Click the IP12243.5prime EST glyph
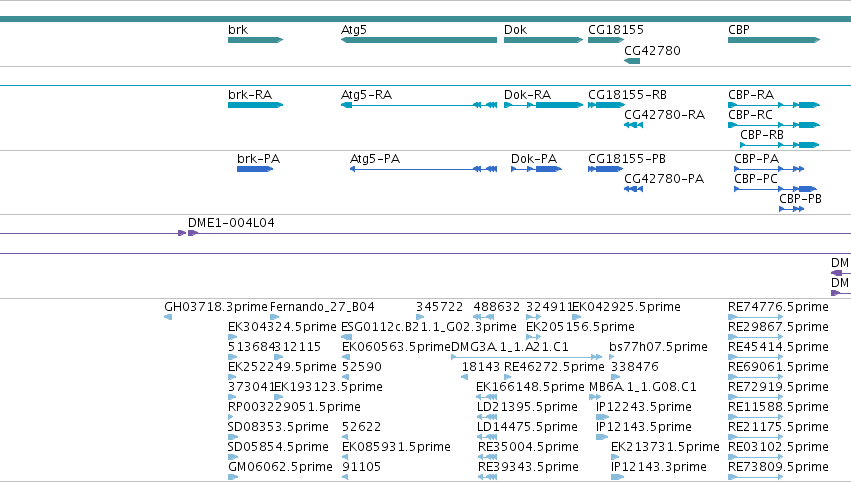The image size is (851, 482). [602, 417]
